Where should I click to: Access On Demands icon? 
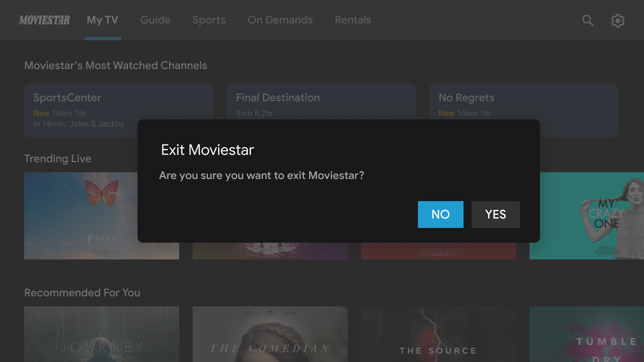280,20
